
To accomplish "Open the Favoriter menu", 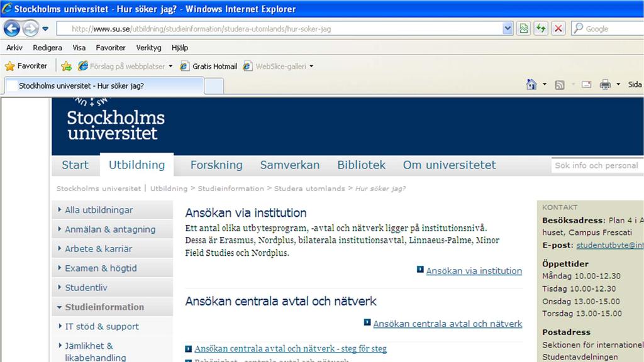I will 111,48.
